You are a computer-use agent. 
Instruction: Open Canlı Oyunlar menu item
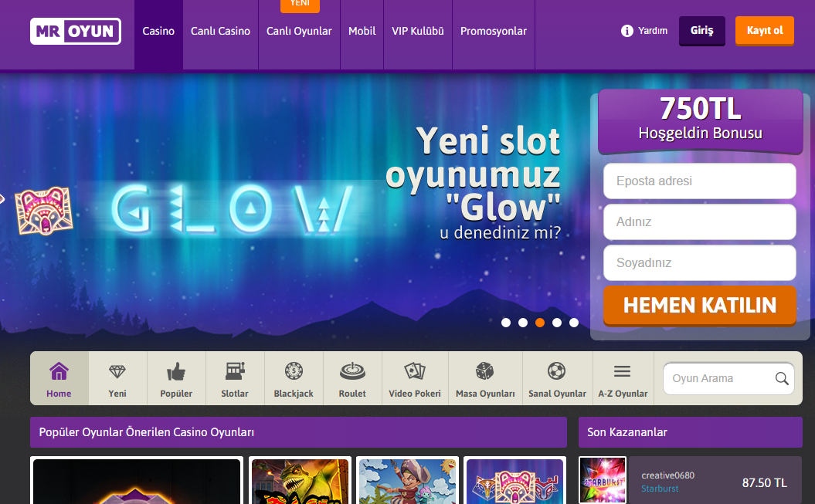(299, 31)
